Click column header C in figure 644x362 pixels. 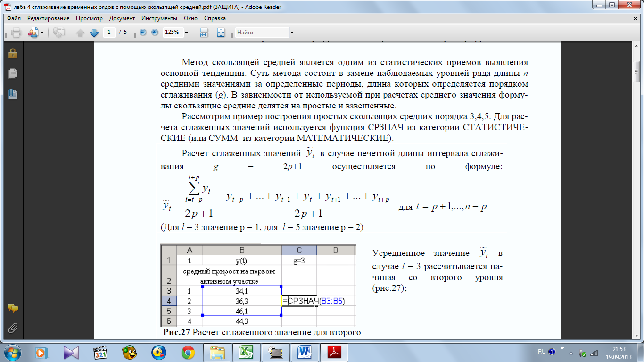point(299,250)
